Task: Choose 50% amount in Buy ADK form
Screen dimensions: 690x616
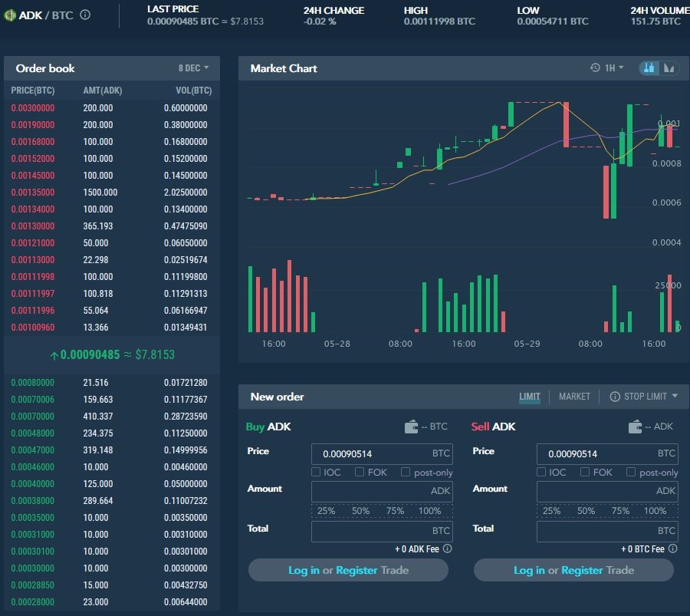Action: (360, 511)
